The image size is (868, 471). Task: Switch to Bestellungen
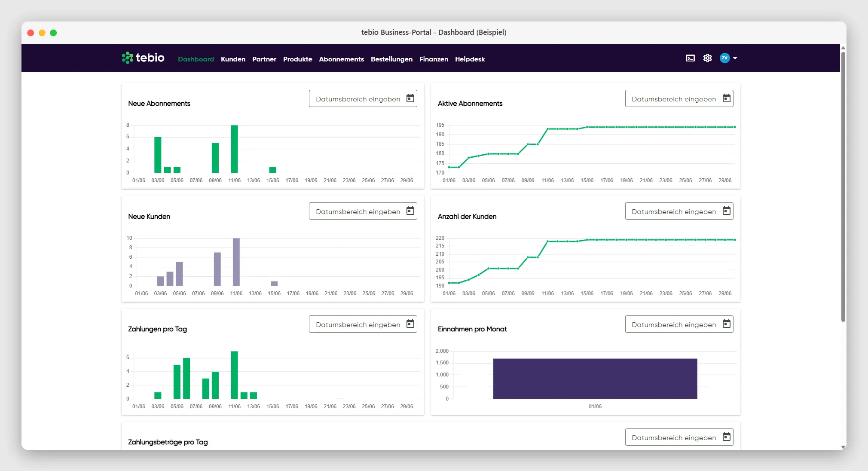[x=391, y=59]
